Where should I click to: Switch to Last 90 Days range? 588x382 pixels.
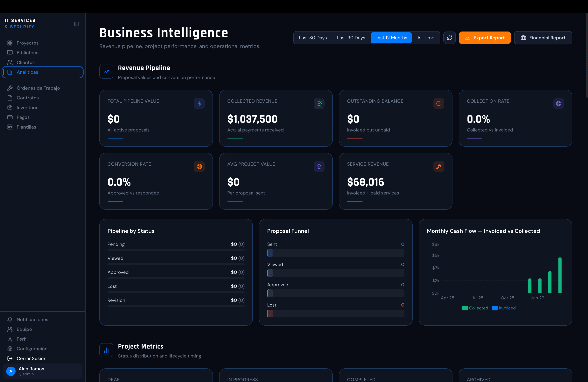coord(351,38)
